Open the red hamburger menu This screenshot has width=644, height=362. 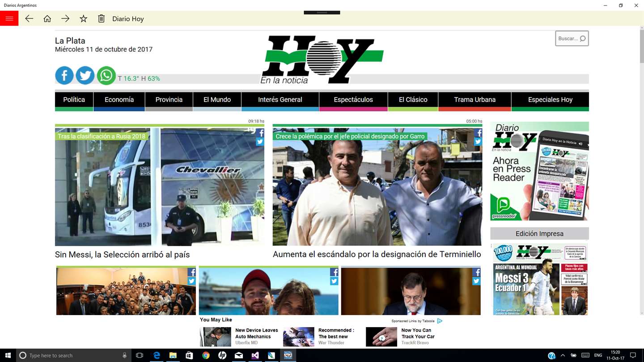coord(9,18)
